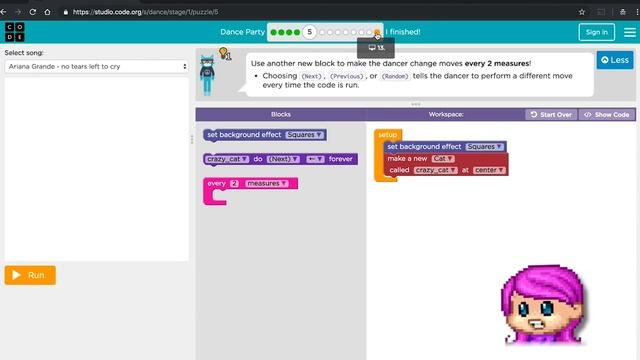The height and width of the screenshot is (360, 640).
Task: Open Squares dropdown in toolbox background block
Action: [x=304, y=135]
